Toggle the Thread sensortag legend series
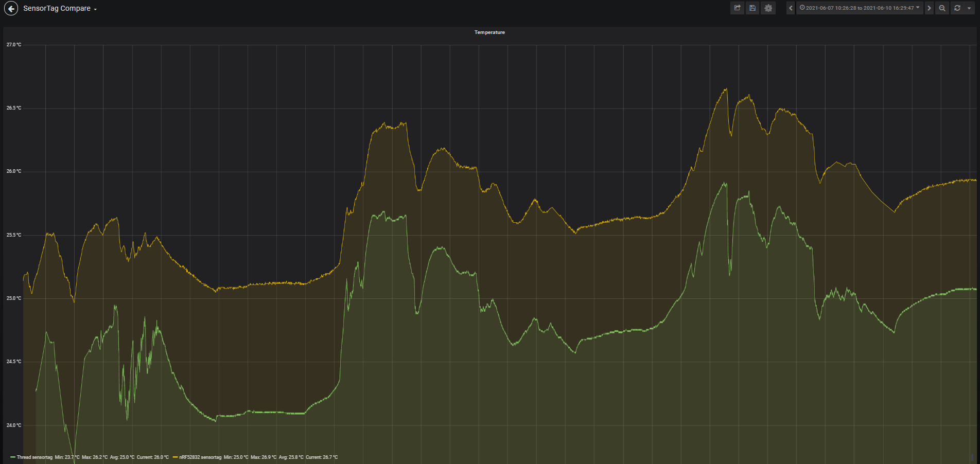This screenshot has height=464, width=980. 34,457
